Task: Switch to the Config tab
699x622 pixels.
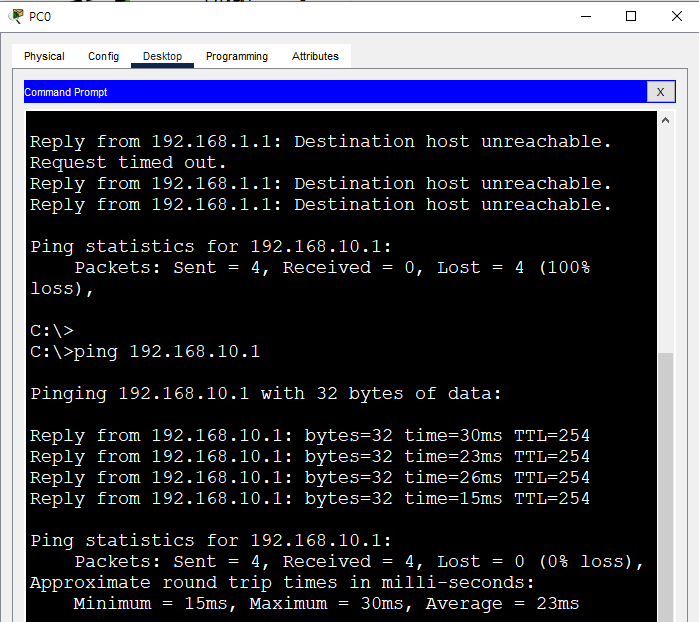Action: tap(103, 56)
